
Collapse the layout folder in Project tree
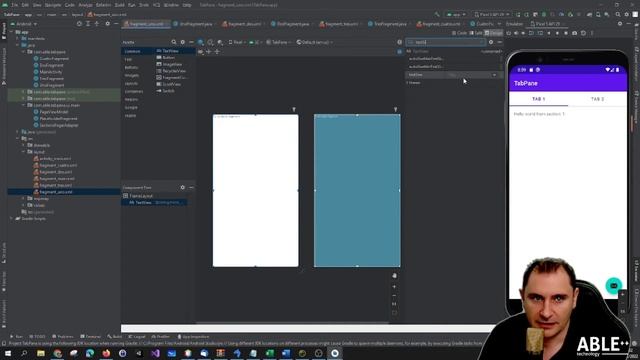[24, 152]
